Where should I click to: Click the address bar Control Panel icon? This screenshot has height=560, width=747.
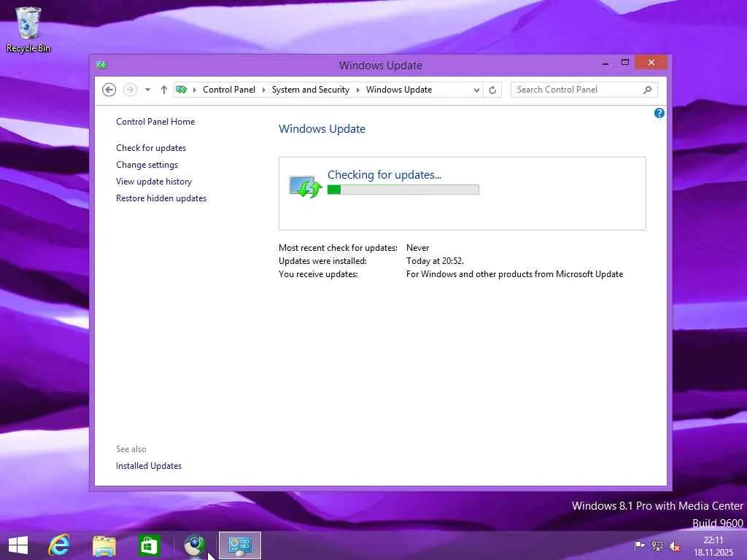[x=182, y=90]
